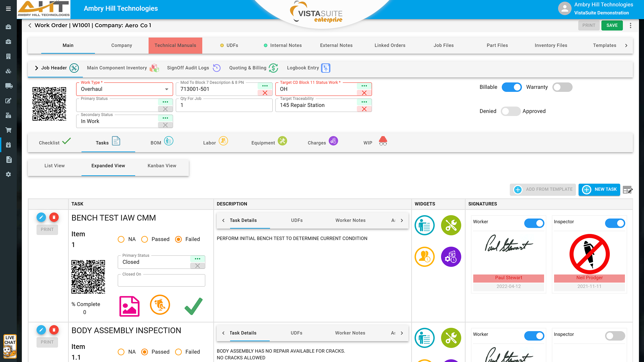Click the blue edit pencil for BODY ASSEMBLY INSPECTION
Screen dimensions: 644x362
pyautogui.click(x=41, y=330)
